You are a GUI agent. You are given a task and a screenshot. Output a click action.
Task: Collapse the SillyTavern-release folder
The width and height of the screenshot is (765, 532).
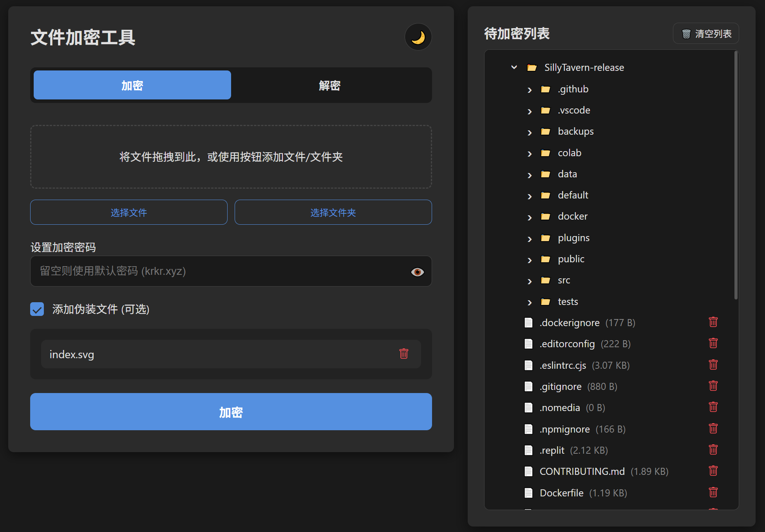click(514, 67)
